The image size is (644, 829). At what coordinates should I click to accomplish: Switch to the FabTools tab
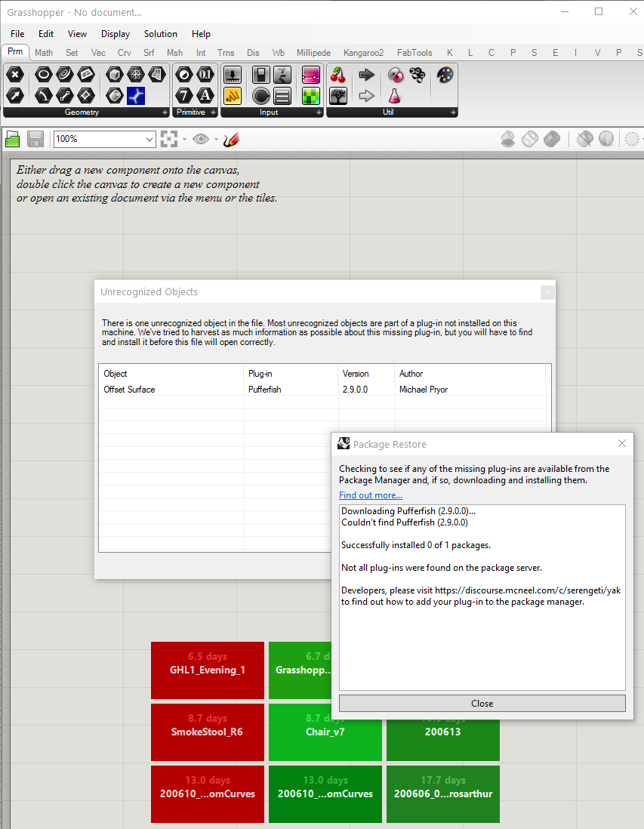[414, 53]
